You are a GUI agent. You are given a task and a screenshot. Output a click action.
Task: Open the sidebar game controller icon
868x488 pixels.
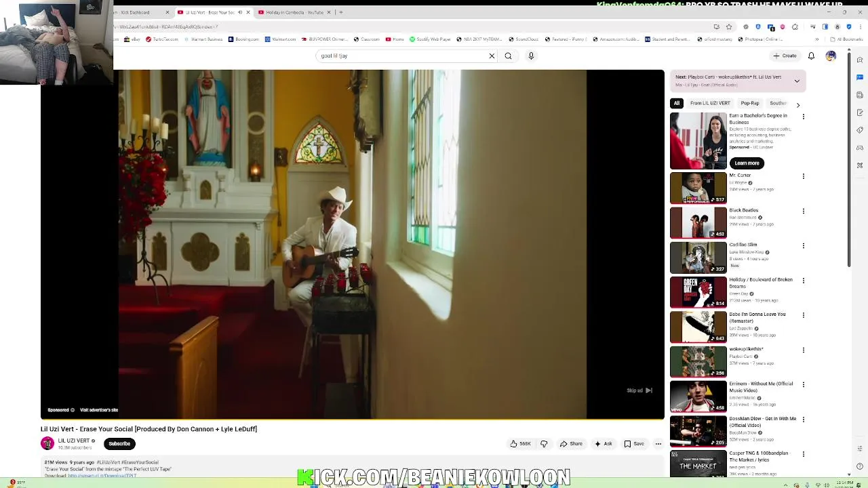(x=860, y=147)
